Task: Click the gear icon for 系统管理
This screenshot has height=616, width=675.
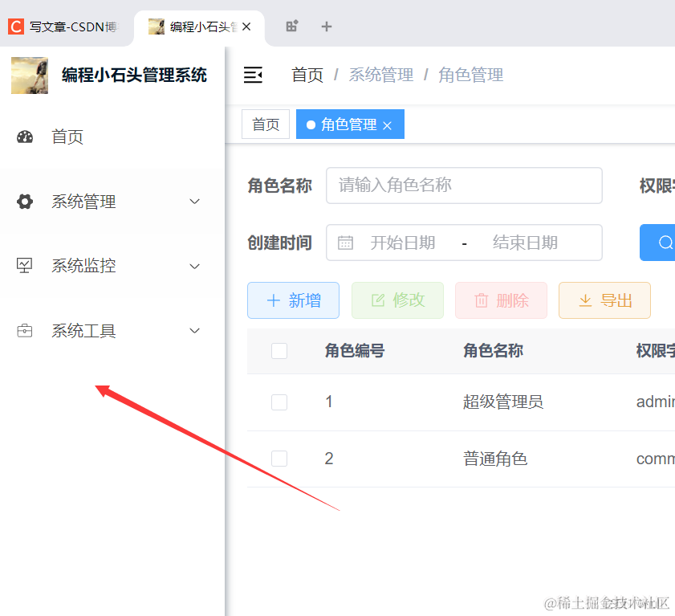Action: click(25, 202)
